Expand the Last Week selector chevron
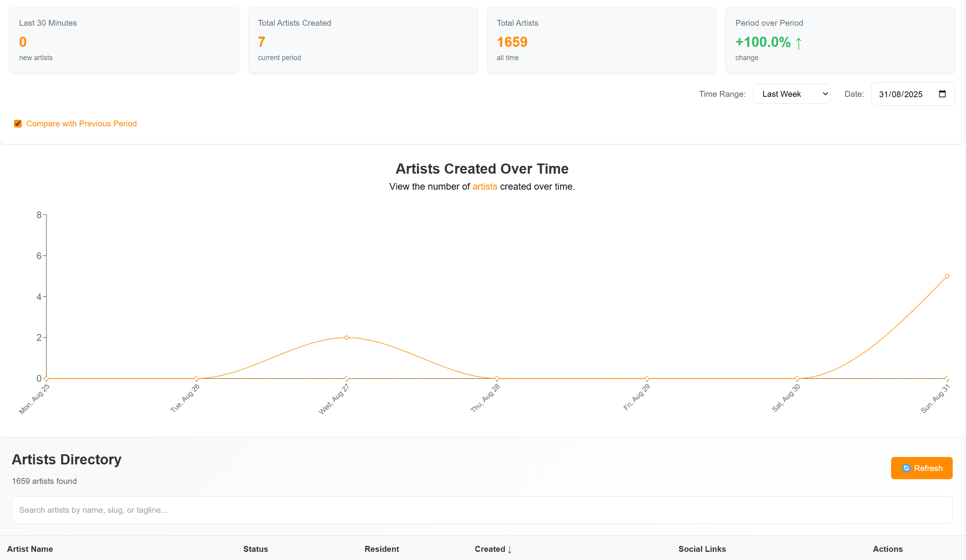The width and height of the screenshot is (966, 560). tap(825, 94)
